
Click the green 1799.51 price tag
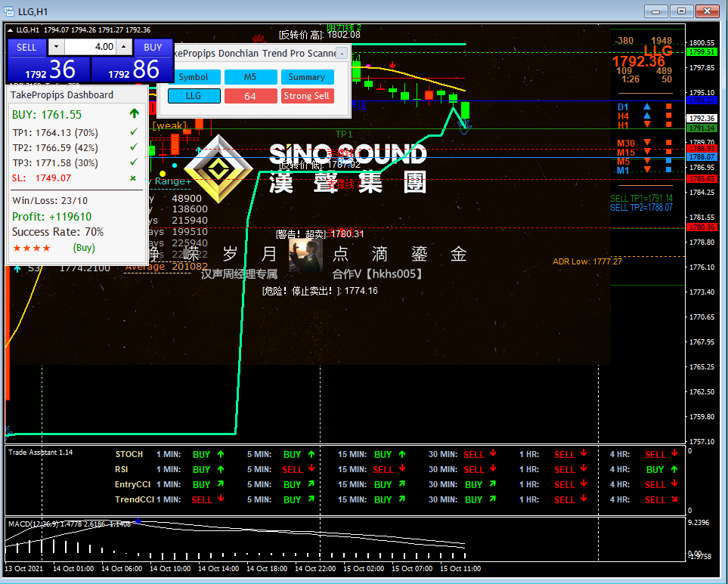tap(702, 52)
